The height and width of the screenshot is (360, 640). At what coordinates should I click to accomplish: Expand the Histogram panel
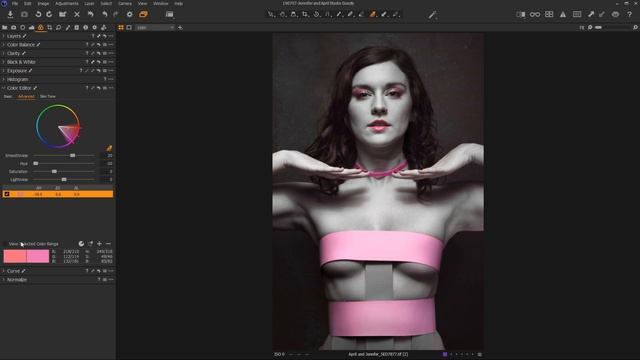coord(4,79)
